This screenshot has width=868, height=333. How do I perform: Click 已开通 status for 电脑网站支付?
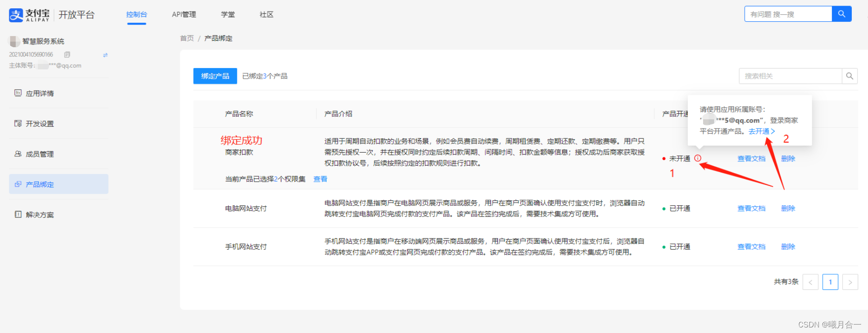pyautogui.click(x=680, y=209)
